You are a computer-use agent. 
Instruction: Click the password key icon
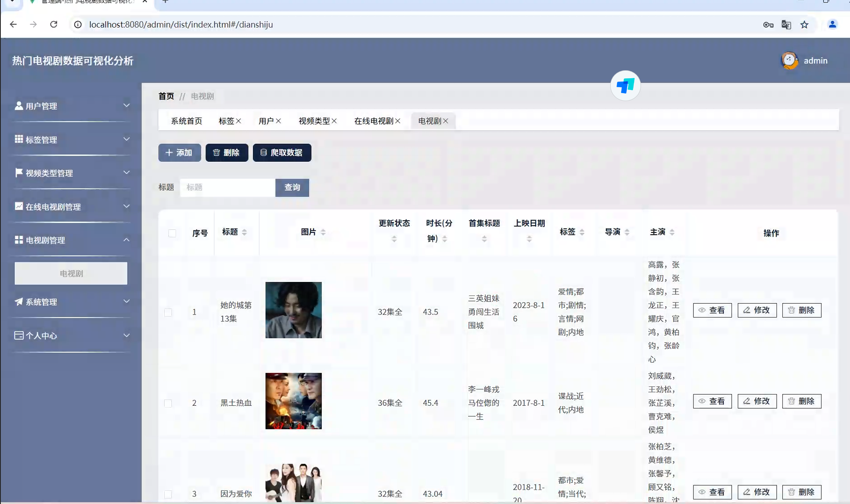point(768,25)
